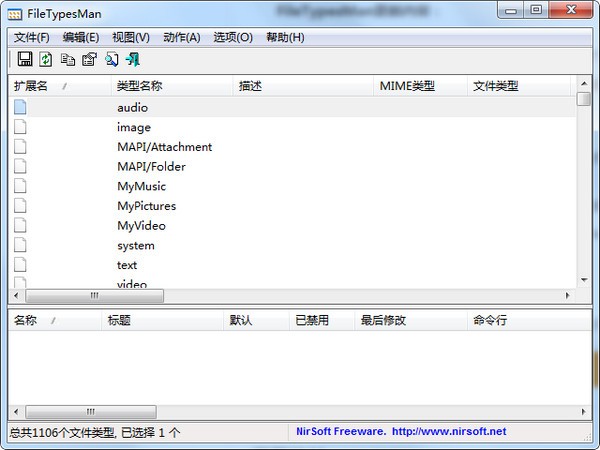This screenshot has height=450, width=600.
Task: Open the Properties toolbar icon
Action: [x=90, y=59]
